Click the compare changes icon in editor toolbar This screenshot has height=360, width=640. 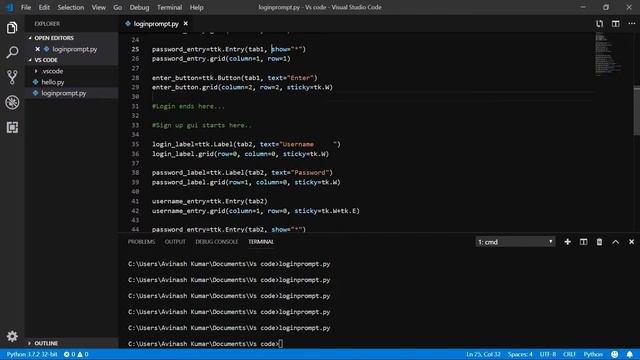[x=599, y=24]
